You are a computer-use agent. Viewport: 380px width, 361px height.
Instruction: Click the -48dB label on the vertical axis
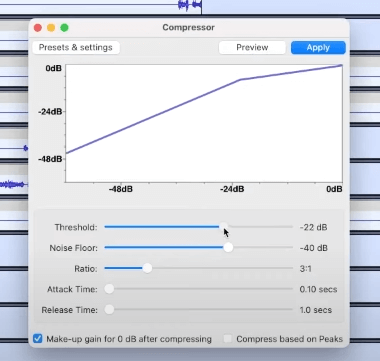[50, 159]
